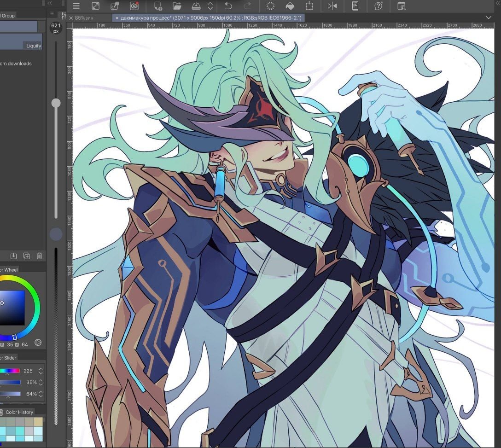Select the Fill bucket icon
Image resolution: width=501 pixels, height=448 pixels.
pos(290,6)
